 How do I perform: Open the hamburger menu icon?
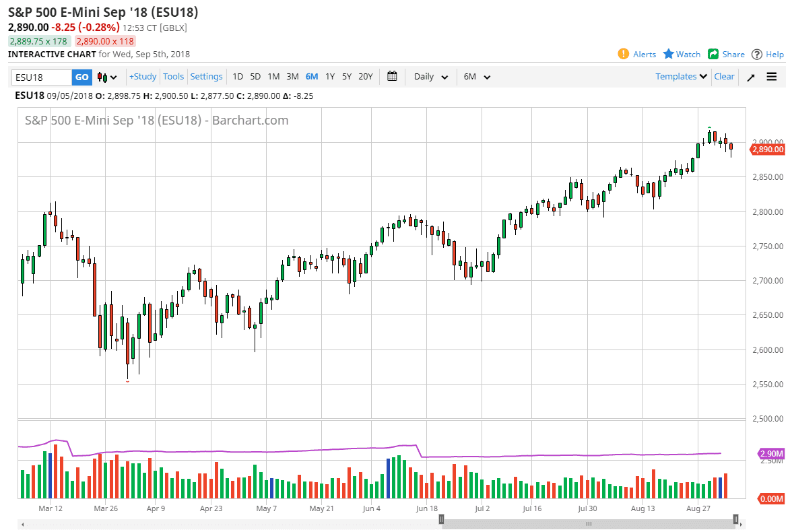click(772, 77)
